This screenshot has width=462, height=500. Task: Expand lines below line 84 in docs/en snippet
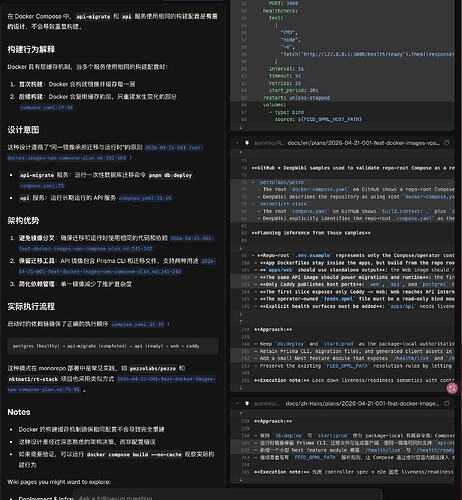point(241,248)
